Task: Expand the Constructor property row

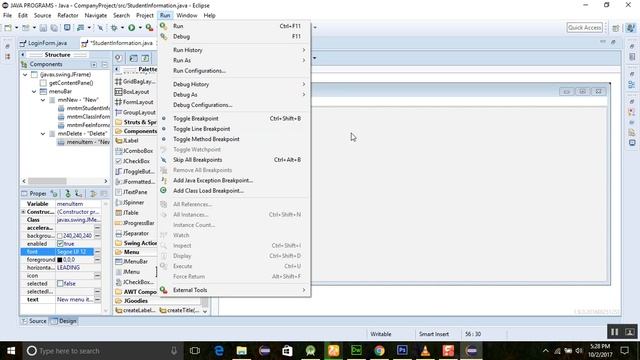Action: pyautogui.click(x=23, y=212)
